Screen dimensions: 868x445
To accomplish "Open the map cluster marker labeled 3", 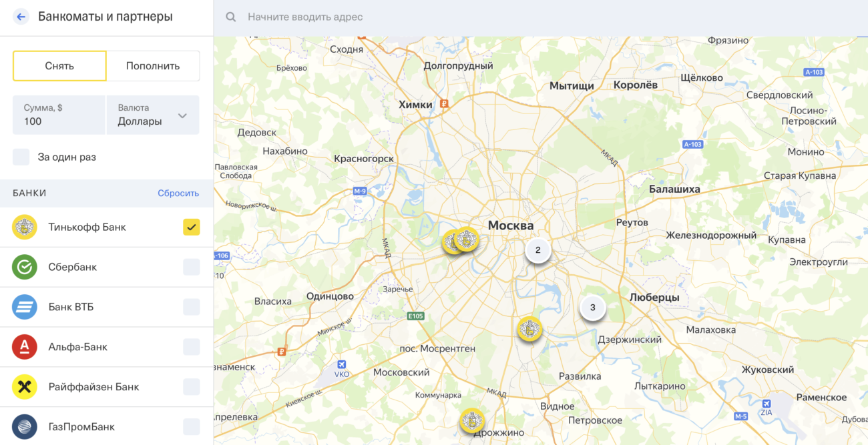I will click(x=592, y=308).
